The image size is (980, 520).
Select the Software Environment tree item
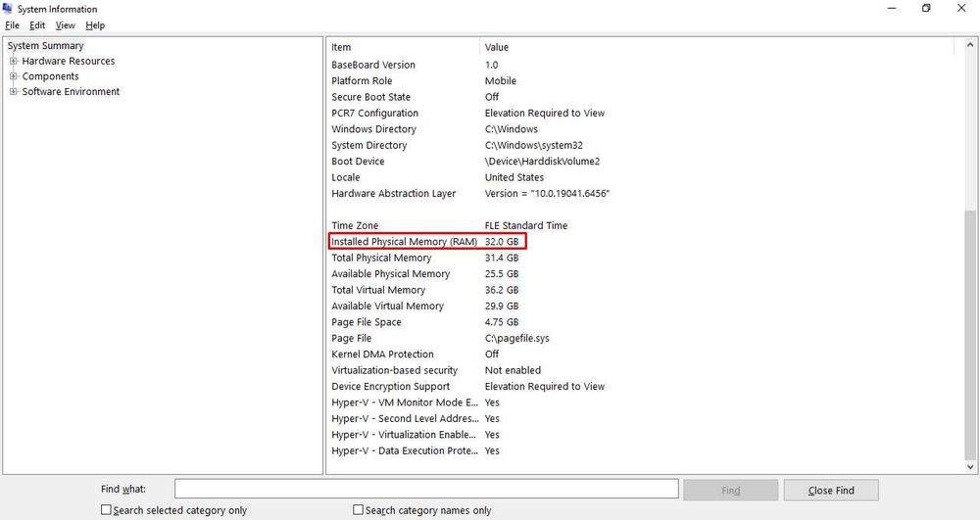(71, 91)
